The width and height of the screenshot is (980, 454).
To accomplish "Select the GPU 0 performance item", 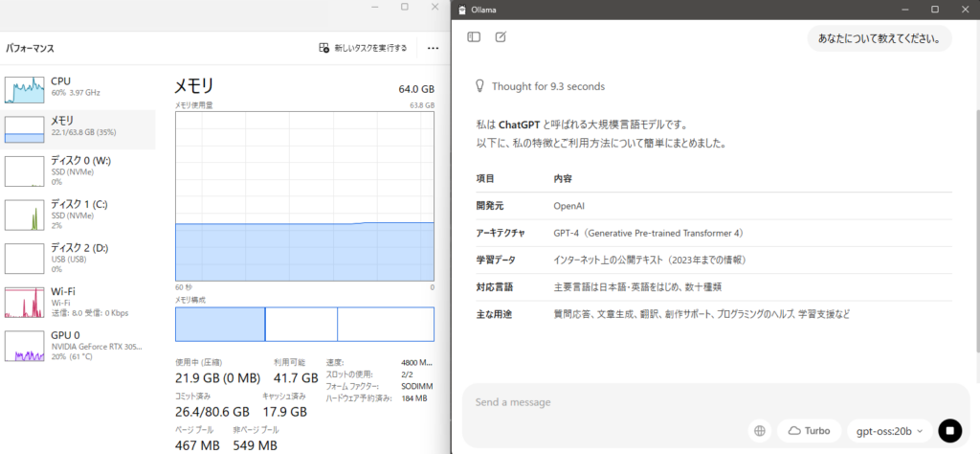I will pyautogui.click(x=78, y=345).
